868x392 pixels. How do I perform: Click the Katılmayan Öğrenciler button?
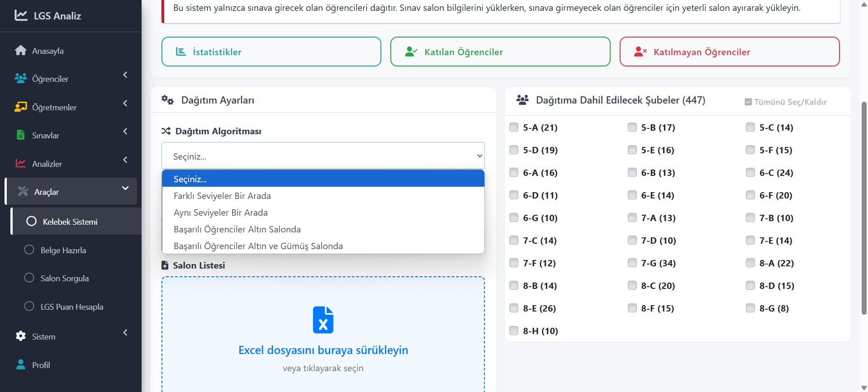pyautogui.click(x=729, y=52)
